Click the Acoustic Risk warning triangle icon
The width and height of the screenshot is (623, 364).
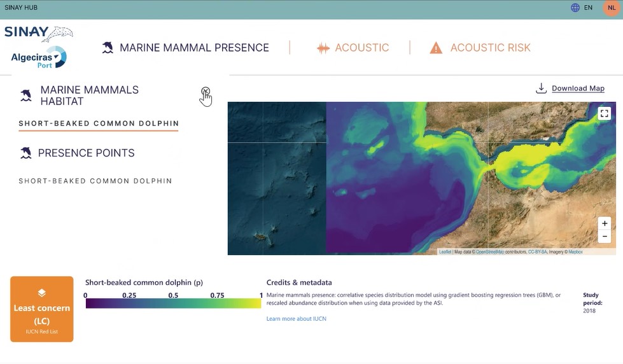point(436,48)
